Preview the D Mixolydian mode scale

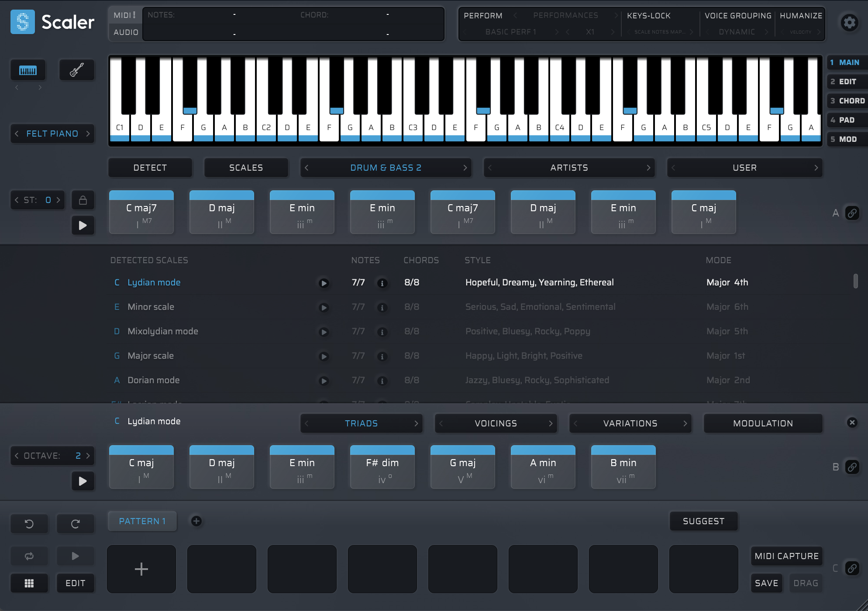pyautogui.click(x=324, y=332)
